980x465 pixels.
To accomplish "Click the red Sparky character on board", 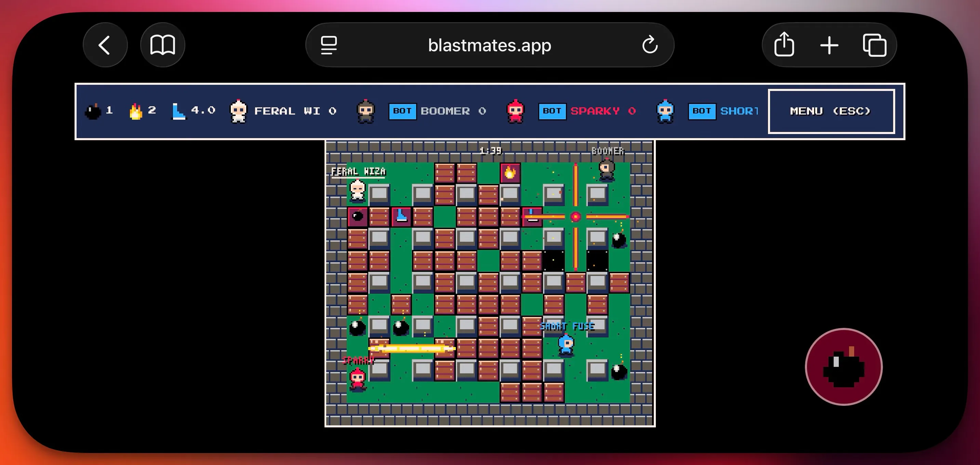I will pyautogui.click(x=358, y=380).
